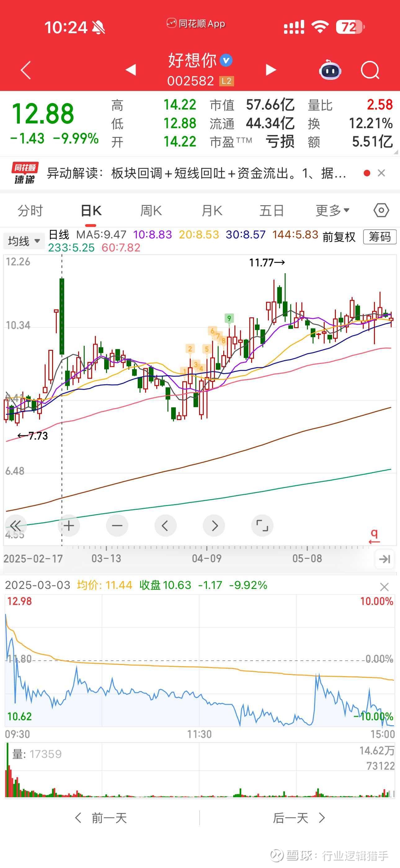
Task: Tap the current price 12.88
Action: coord(43,114)
